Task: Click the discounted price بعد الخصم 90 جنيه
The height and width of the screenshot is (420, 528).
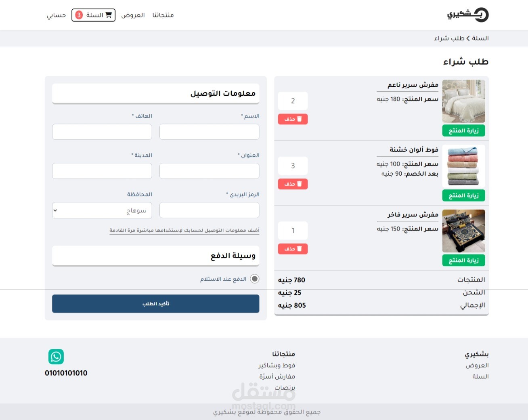Action: (x=410, y=174)
